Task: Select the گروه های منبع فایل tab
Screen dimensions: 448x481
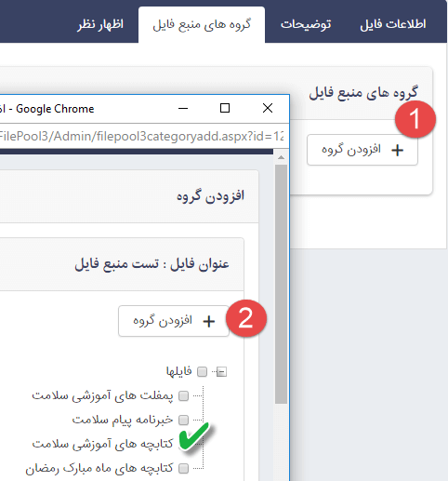Action: tap(202, 24)
